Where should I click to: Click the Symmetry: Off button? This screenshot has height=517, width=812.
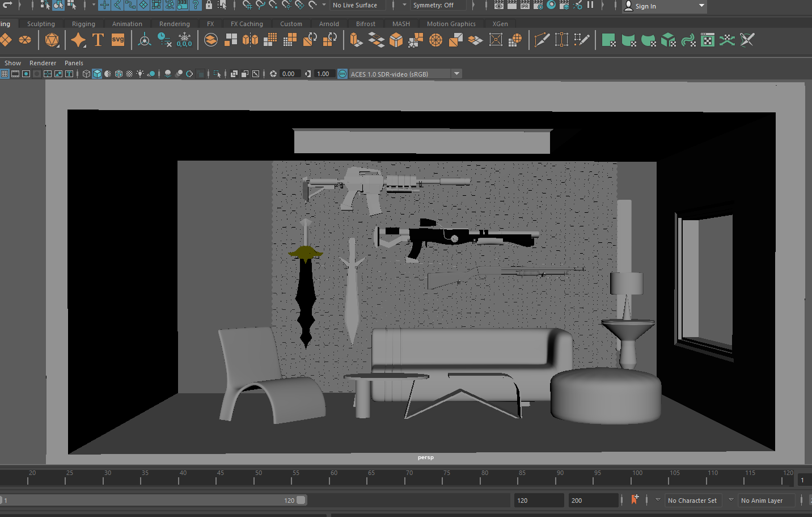click(x=433, y=5)
